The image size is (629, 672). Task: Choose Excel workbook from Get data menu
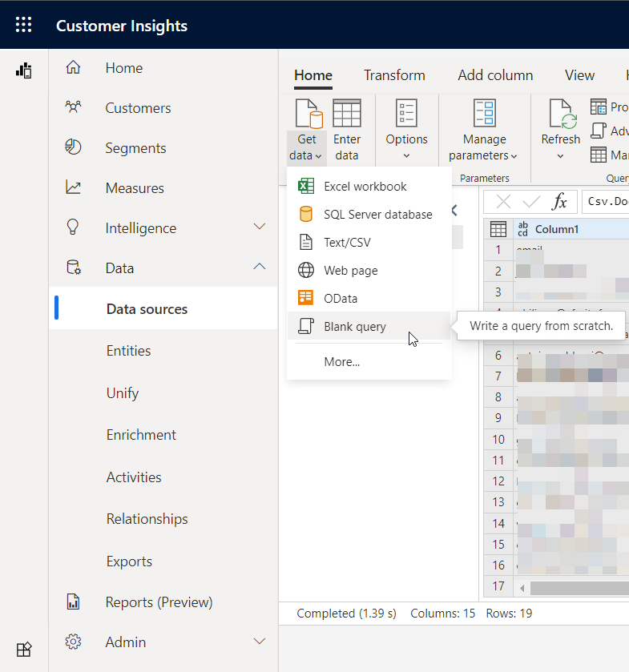[x=369, y=187]
